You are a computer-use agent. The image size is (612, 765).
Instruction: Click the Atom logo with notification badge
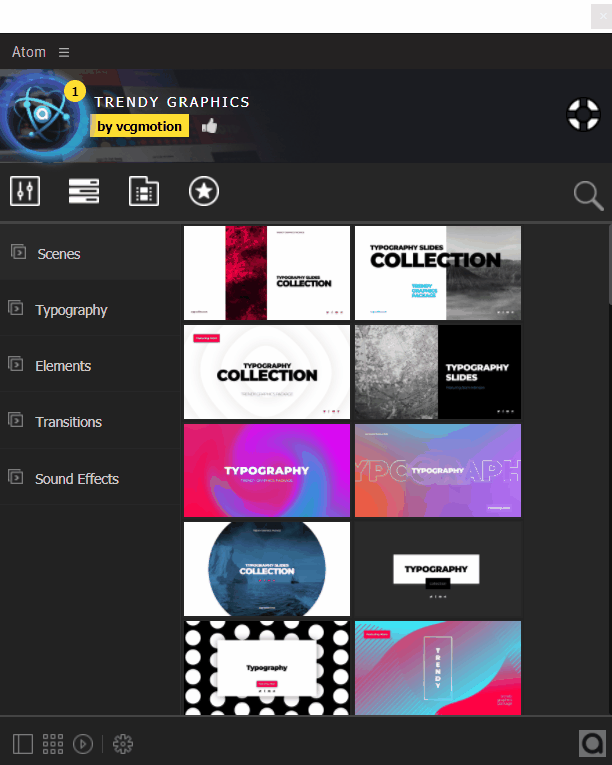(x=42, y=115)
